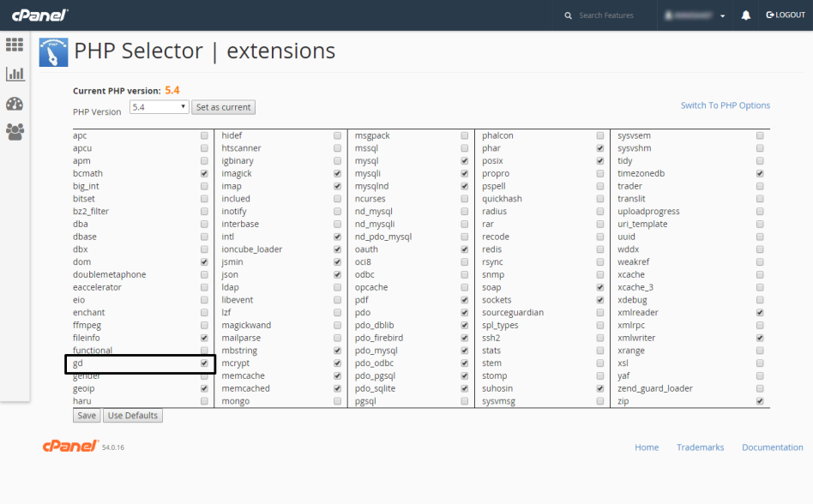Click the 'doublemetaphone' extension label
The width and height of the screenshot is (813, 504).
(x=110, y=274)
